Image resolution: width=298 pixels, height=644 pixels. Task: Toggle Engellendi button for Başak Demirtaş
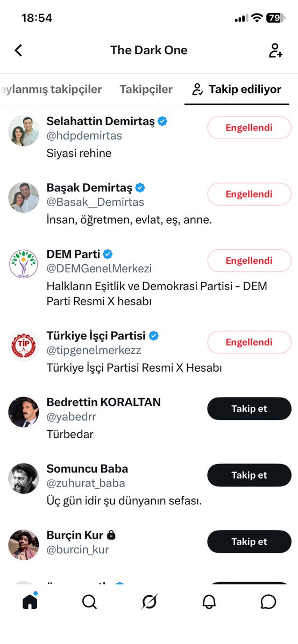[x=249, y=194]
